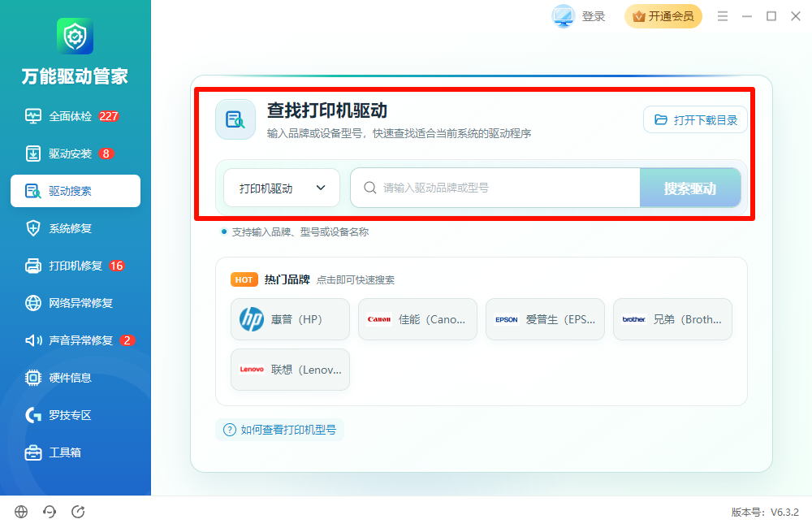Open 工具箱 toolbox section

[75, 452]
